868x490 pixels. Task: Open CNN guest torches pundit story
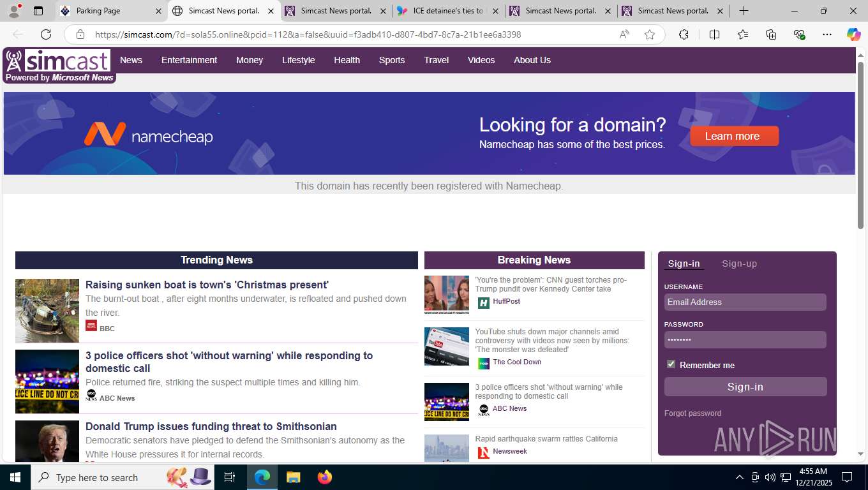pos(551,285)
